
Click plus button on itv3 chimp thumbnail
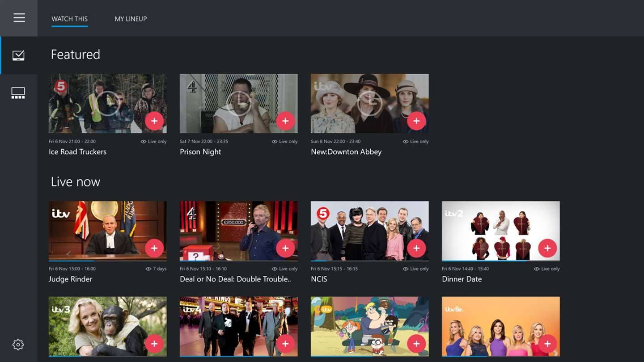coord(154,344)
